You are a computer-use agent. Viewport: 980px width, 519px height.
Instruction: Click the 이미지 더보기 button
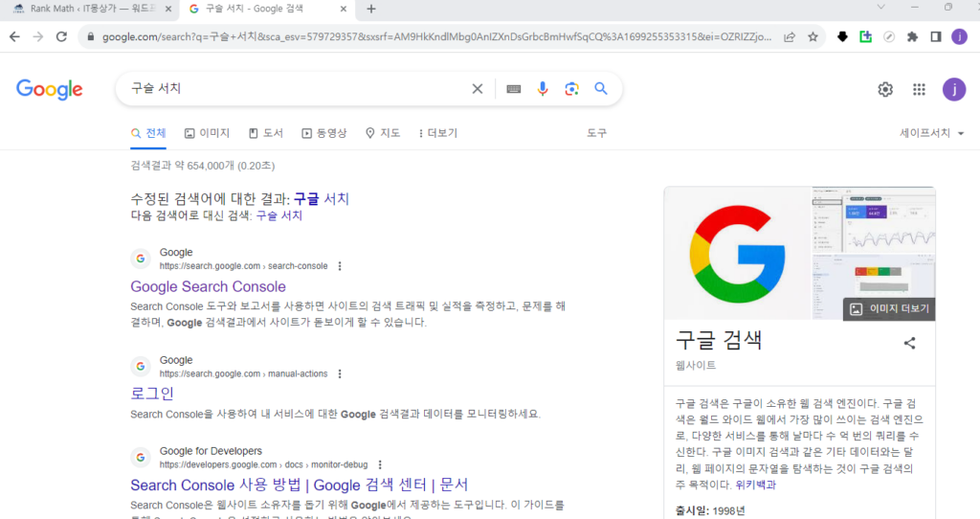[x=889, y=309]
